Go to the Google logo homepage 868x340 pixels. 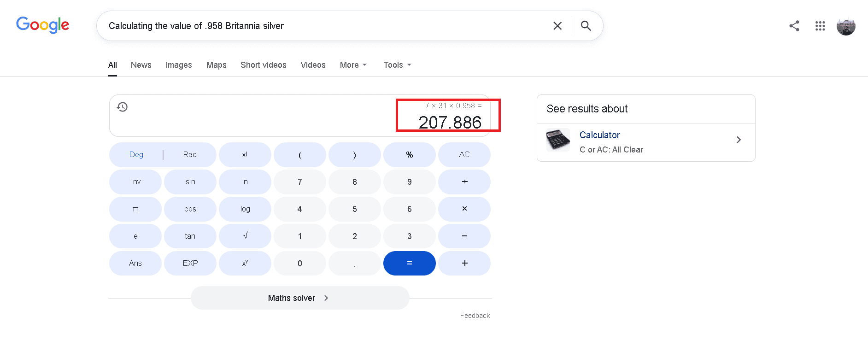43,25
